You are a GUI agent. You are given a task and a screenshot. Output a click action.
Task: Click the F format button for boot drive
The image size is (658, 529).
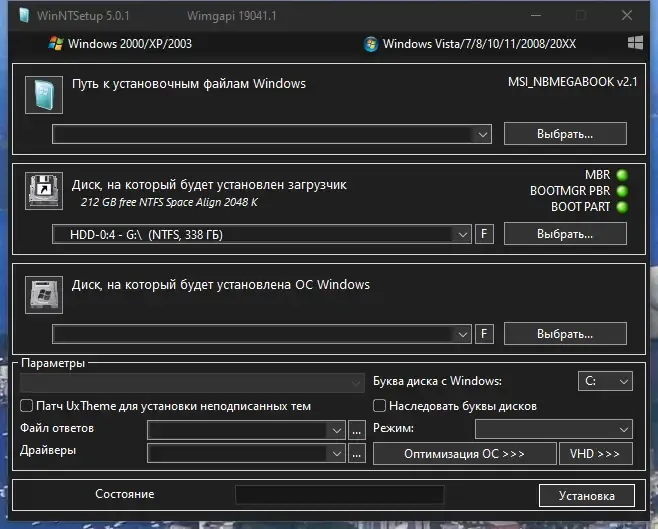pos(484,234)
